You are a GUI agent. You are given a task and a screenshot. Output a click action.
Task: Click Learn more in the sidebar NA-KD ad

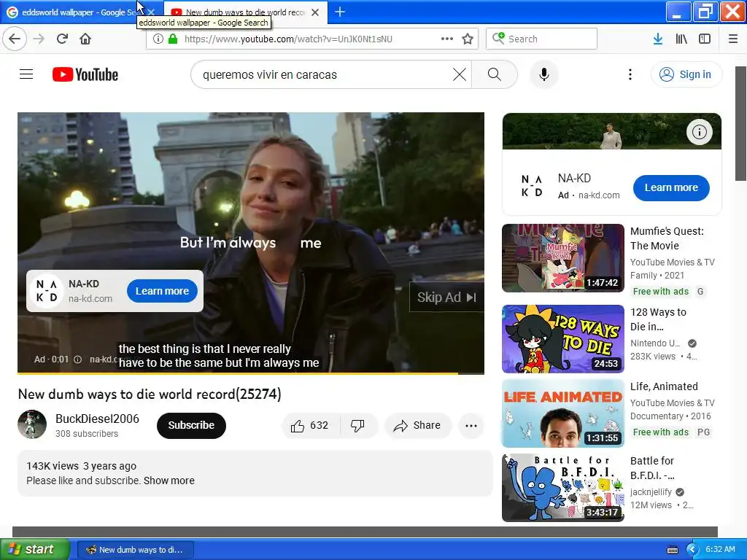(x=671, y=187)
